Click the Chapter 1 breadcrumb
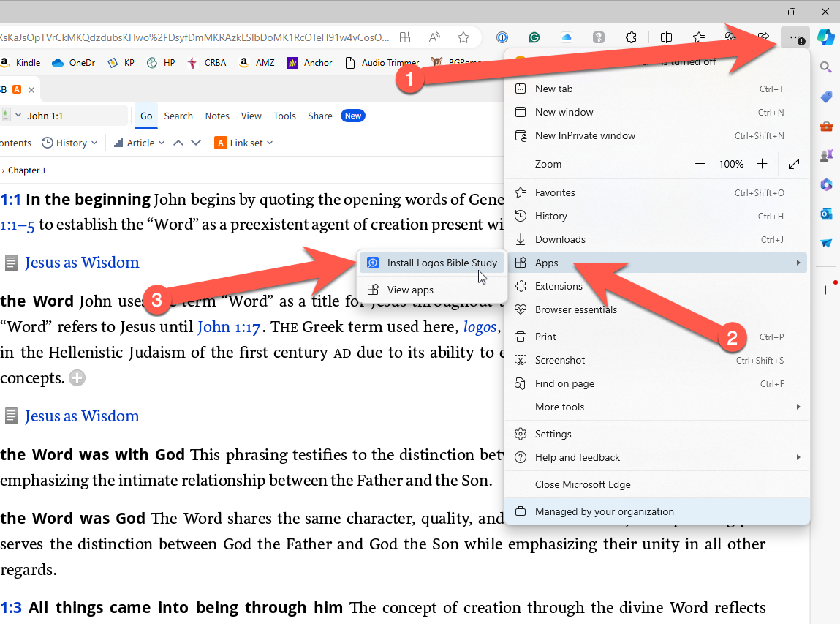 pyautogui.click(x=27, y=170)
